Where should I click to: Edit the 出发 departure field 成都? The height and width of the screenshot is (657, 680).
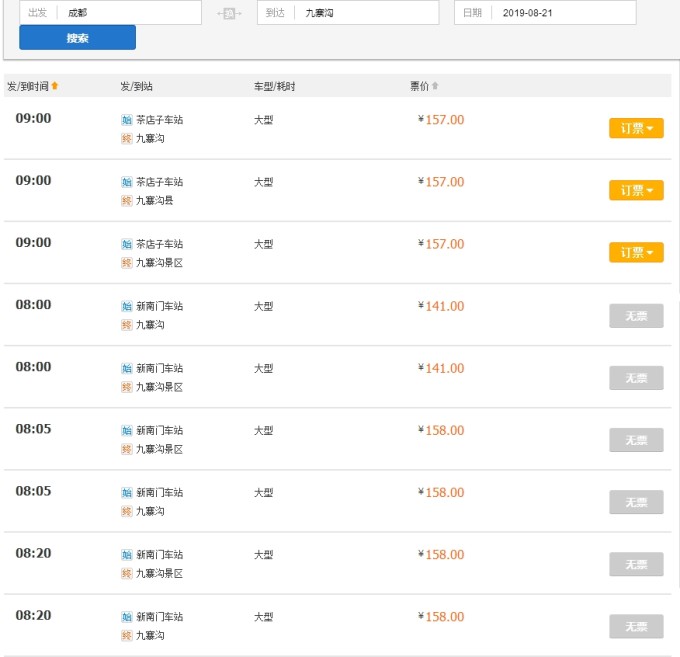111,13
